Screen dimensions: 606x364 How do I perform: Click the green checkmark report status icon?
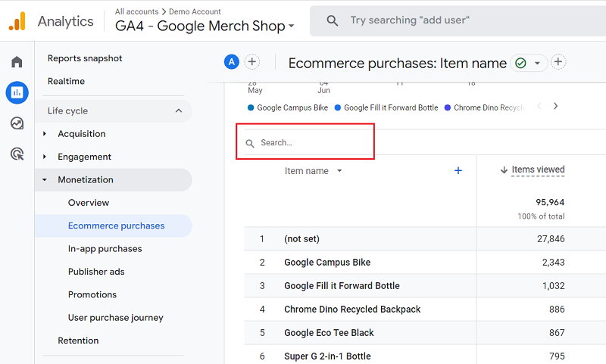(x=520, y=63)
